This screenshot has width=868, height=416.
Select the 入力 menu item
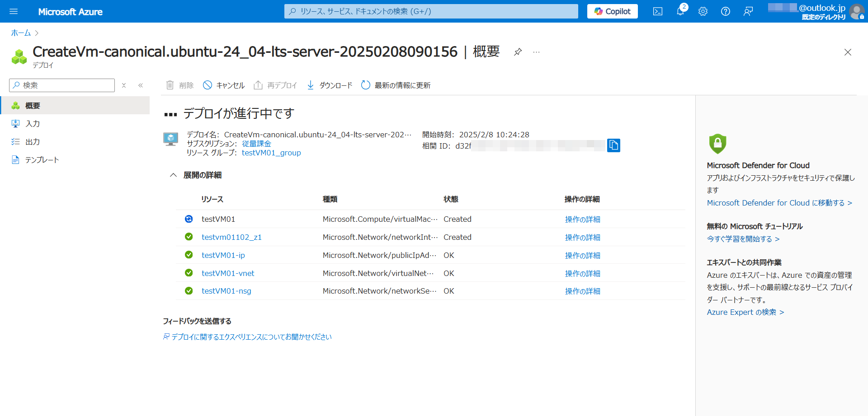pos(33,124)
